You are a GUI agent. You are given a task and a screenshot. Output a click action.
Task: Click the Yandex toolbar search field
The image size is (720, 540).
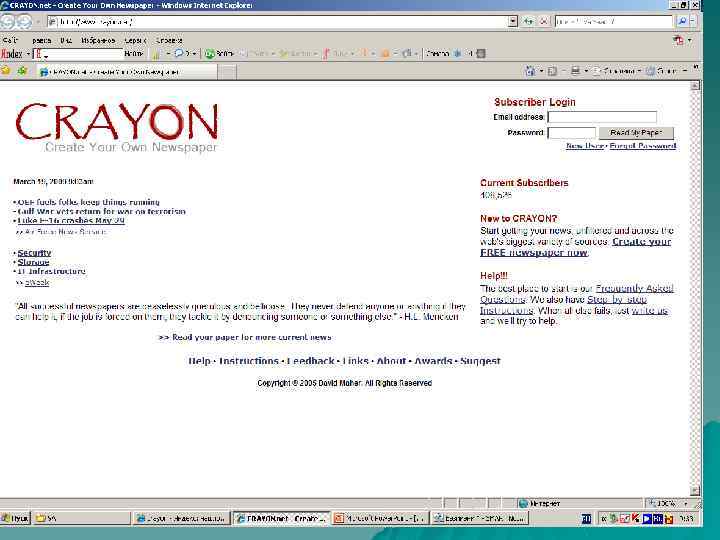[x=78, y=54]
